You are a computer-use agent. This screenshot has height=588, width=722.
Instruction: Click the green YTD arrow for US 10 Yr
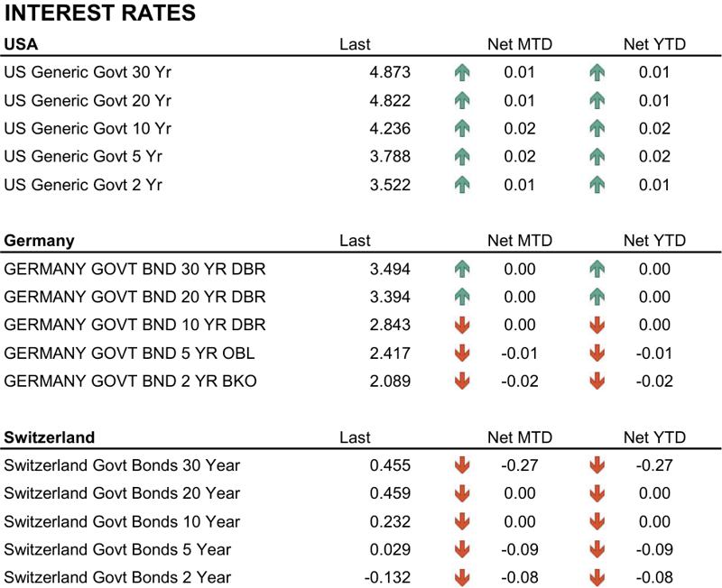597,128
